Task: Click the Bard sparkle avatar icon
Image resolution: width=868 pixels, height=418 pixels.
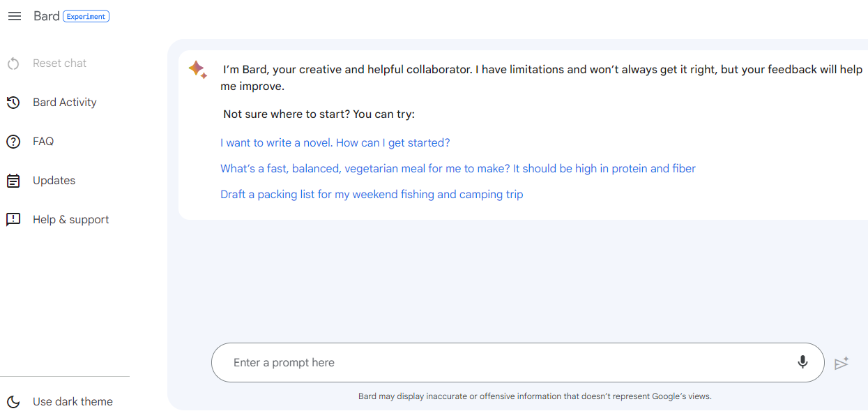Action: point(197,69)
